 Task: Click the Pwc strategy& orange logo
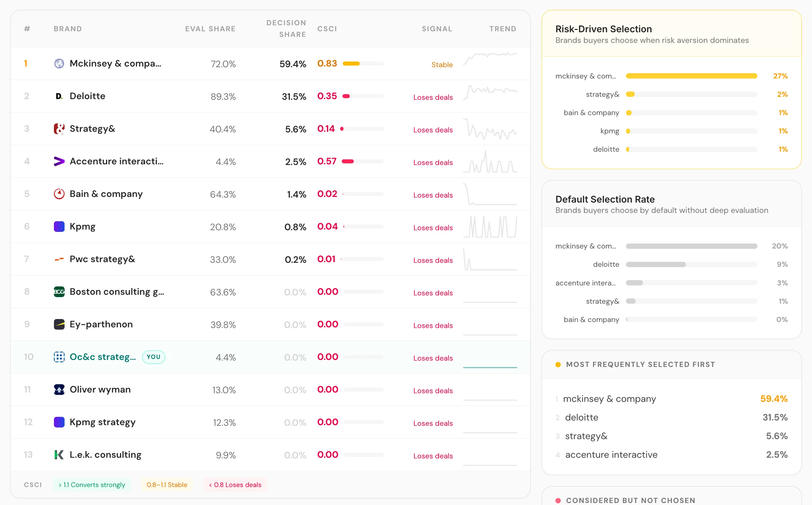point(59,259)
